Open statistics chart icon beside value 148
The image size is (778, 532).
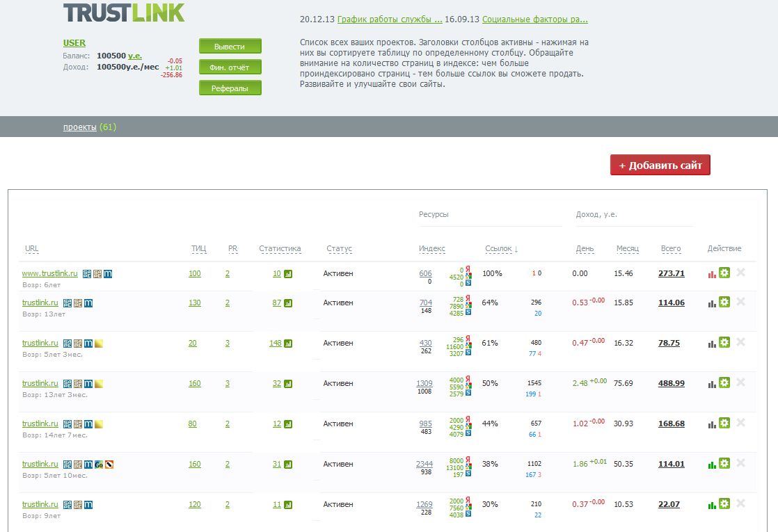[x=288, y=343]
